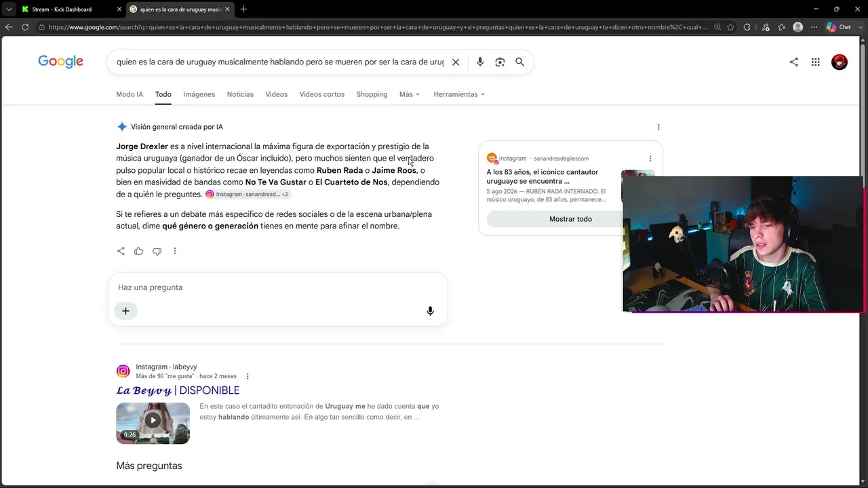Start a voice search in search bar
The height and width of the screenshot is (488, 868).
(x=480, y=62)
